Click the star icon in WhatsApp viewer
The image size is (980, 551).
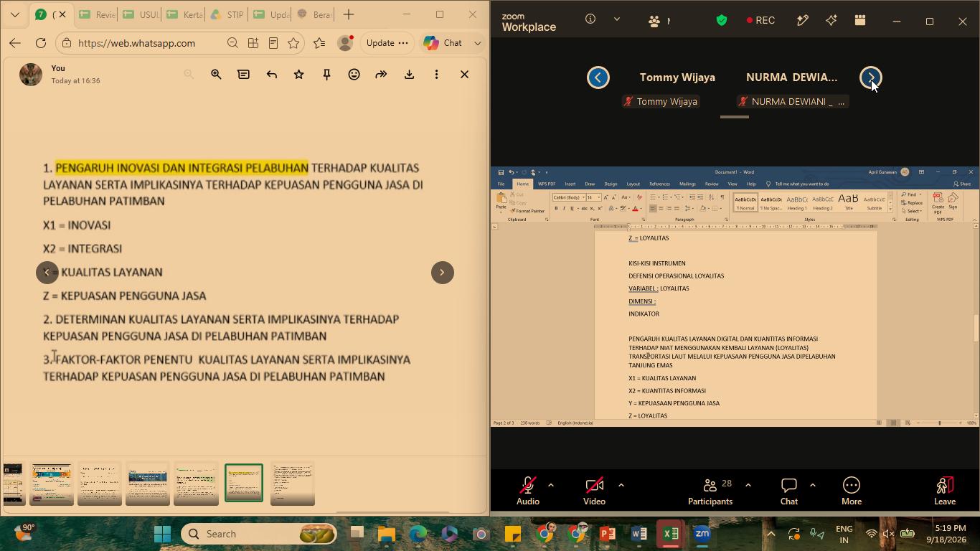tap(299, 74)
